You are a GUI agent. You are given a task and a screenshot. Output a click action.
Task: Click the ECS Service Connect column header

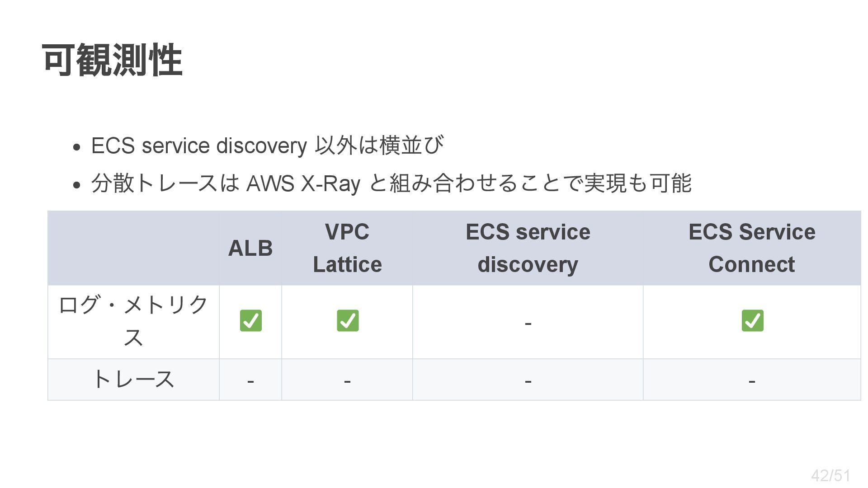[x=752, y=248]
